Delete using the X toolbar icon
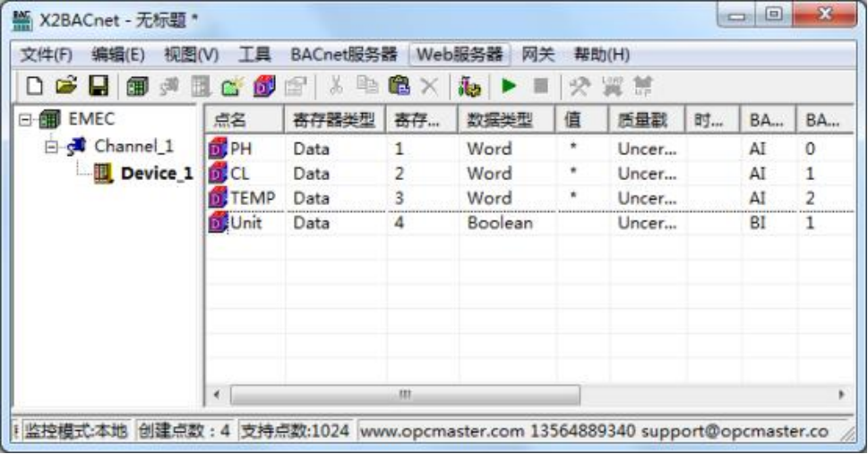 pos(430,86)
